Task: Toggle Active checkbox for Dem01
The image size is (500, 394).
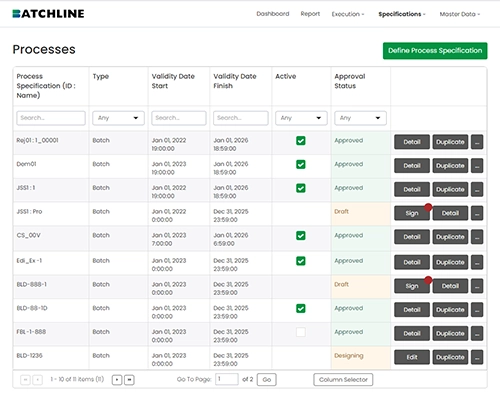Action: pyautogui.click(x=301, y=164)
